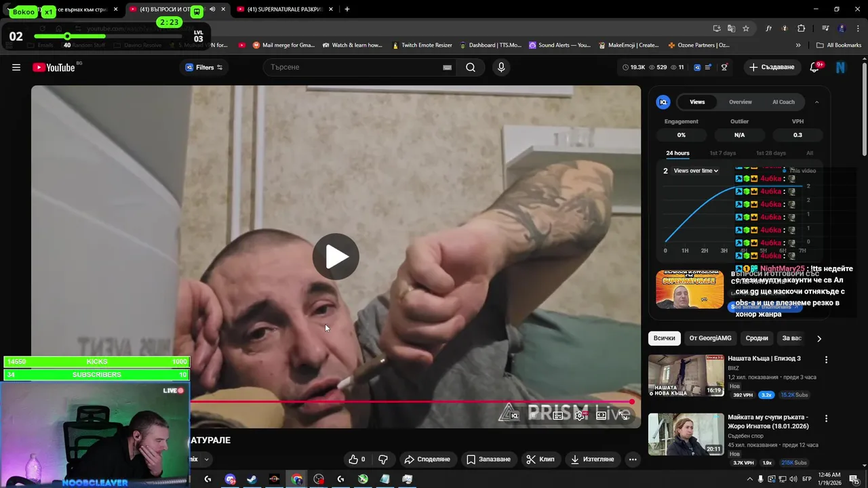Click the video progress bar scrubber
This screenshot has height=488, width=868.
point(632,402)
